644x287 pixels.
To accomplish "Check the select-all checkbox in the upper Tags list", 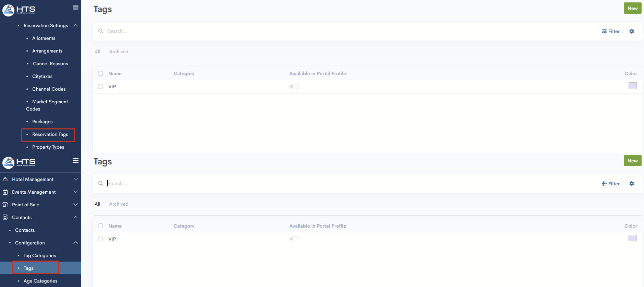I will (100, 73).
